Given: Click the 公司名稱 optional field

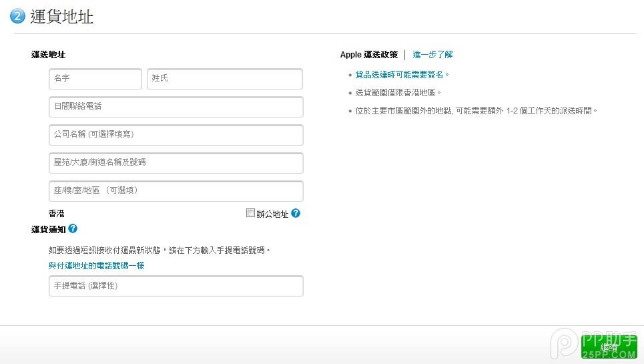Looking at the screenshot, I should coord(176,135).
